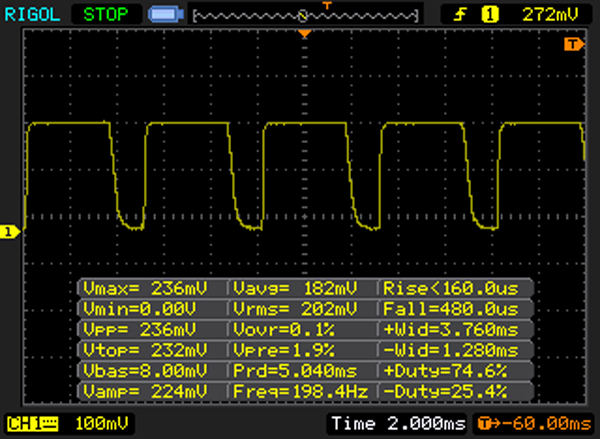Click the Vamp= 224mV measurement
Viewport: 600px width, 439px height.
(x=145, y=392)
